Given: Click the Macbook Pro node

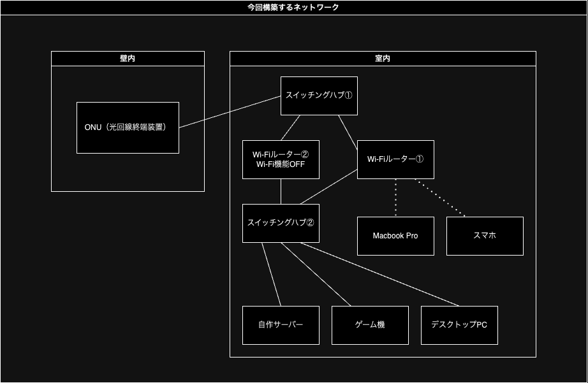Looking at the screenshot, I should coord(395,236).
